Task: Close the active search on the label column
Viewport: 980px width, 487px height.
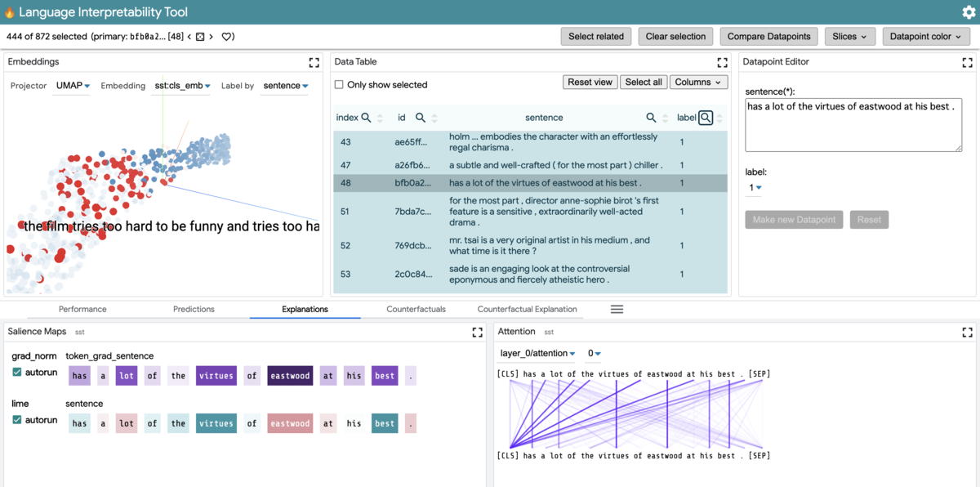Action: point(706,117)
